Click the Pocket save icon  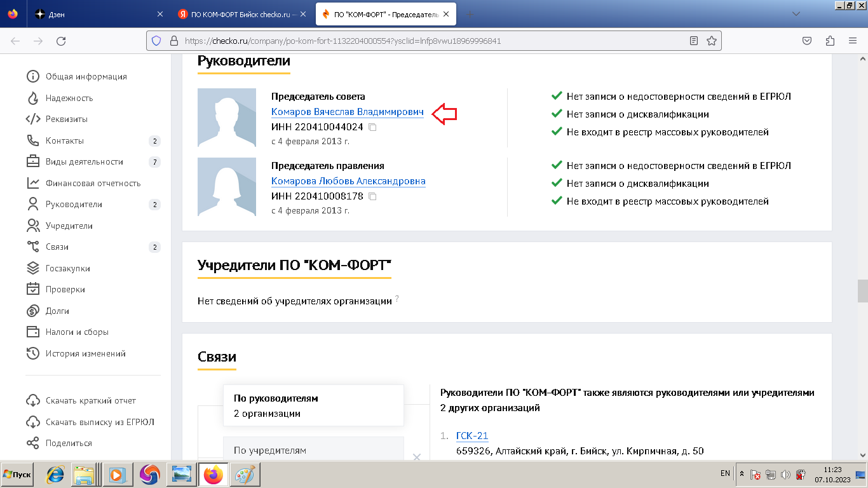(806, 41)
